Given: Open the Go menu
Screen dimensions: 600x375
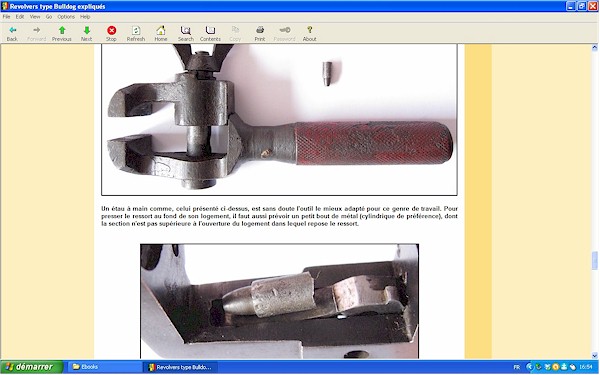Looking at the screenshot, I should click(49, 17).
